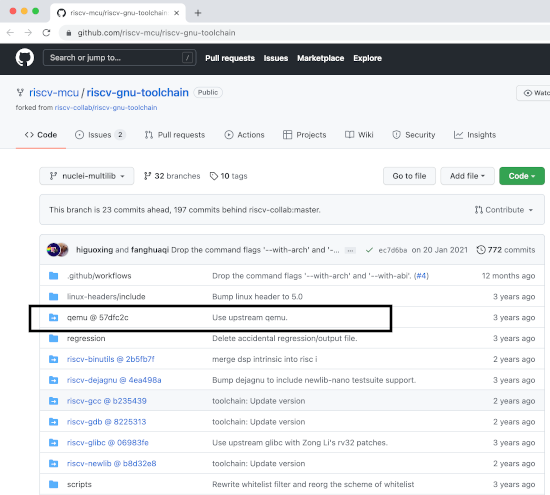Open the 32 branches link
The width and height of the screenshot is (550, 495).
point(172,176)
